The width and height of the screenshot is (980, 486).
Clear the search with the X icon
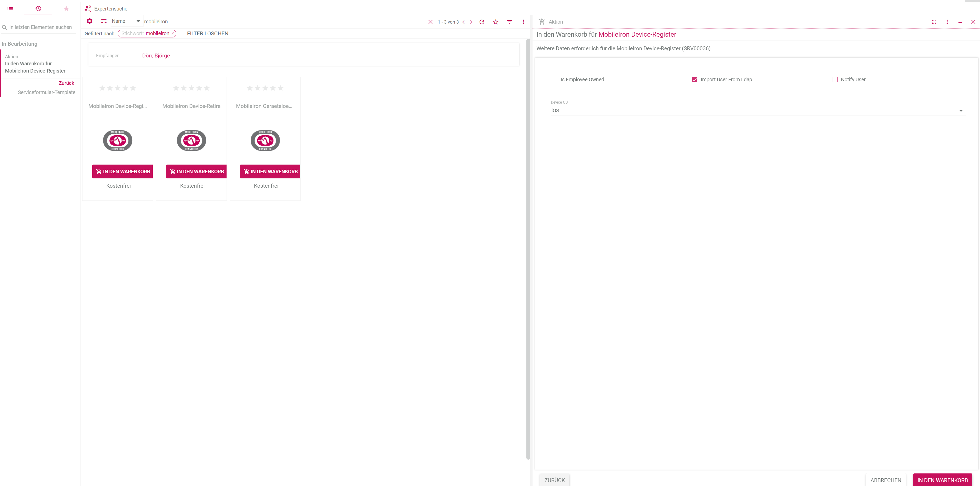(x=430, y=22)
